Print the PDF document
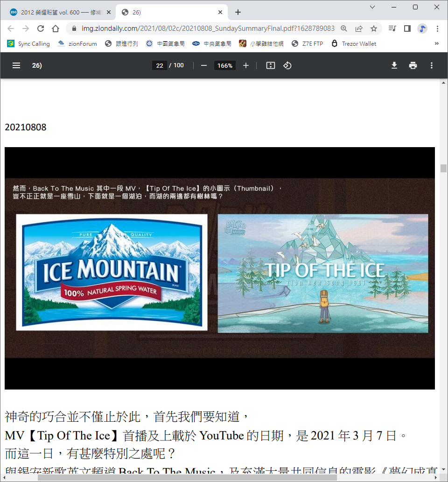The width and height of the screenshot is (448, 482). 413,65
